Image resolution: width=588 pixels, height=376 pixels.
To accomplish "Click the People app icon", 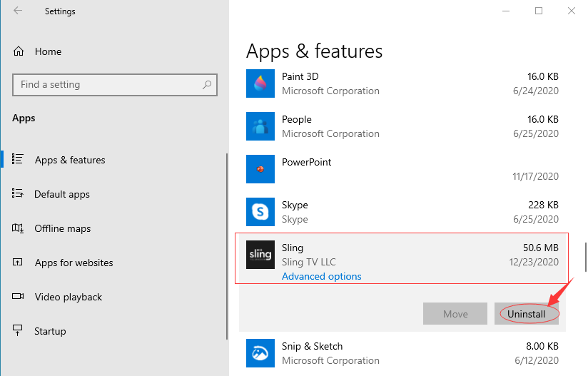I will coord(260,126).
